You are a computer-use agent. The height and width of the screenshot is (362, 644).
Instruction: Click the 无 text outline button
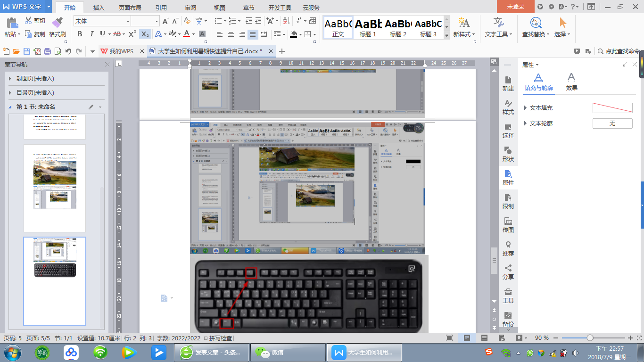pyautogui.click(x=612, y=123)
